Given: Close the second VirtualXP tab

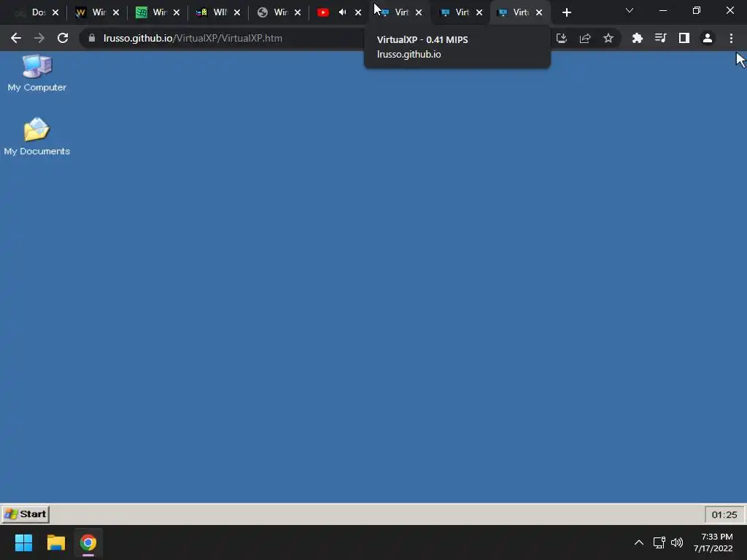Looking at the screenshot, I should coord(479,12).
